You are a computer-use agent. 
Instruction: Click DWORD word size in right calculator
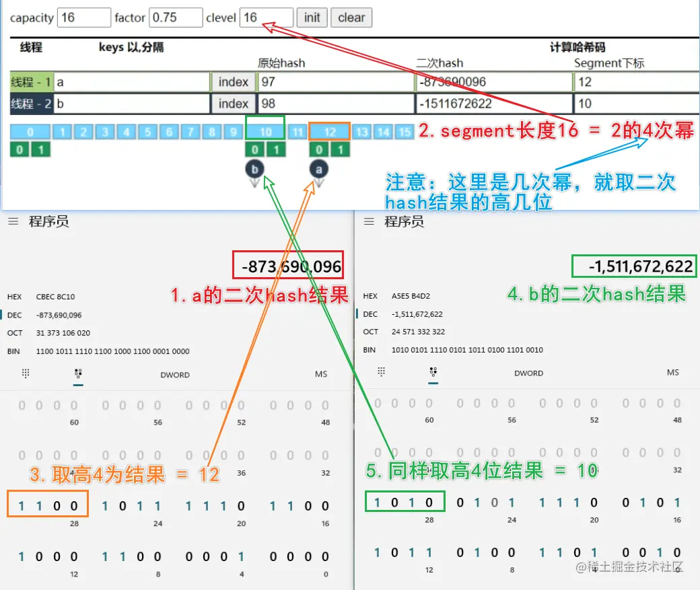[528, 373]
